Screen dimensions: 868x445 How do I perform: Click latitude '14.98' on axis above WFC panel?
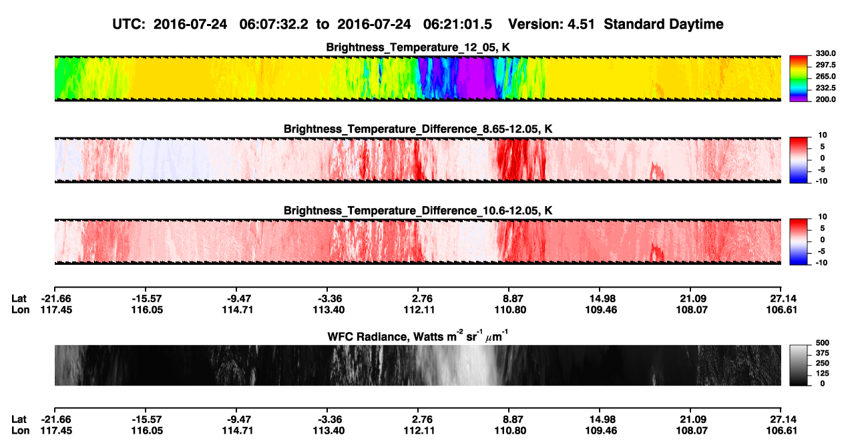(x=601, y=298)
